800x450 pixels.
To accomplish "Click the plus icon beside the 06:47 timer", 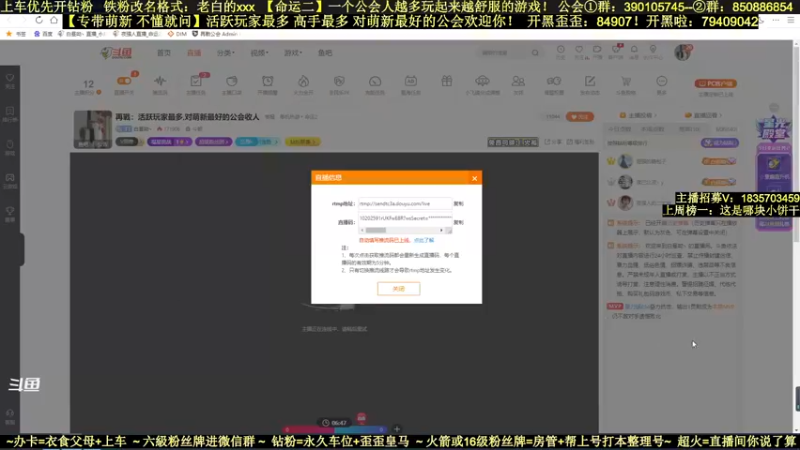I will tap(397, 429).
